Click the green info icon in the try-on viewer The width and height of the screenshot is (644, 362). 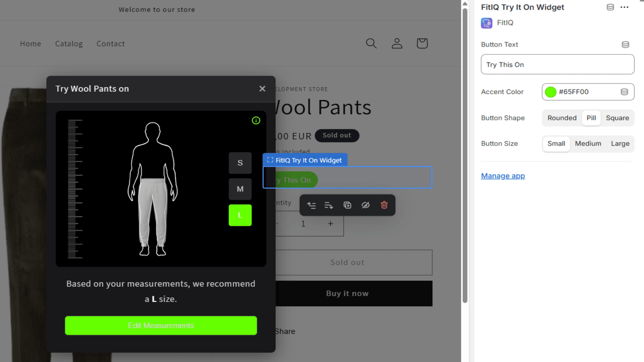coord(256,120)
